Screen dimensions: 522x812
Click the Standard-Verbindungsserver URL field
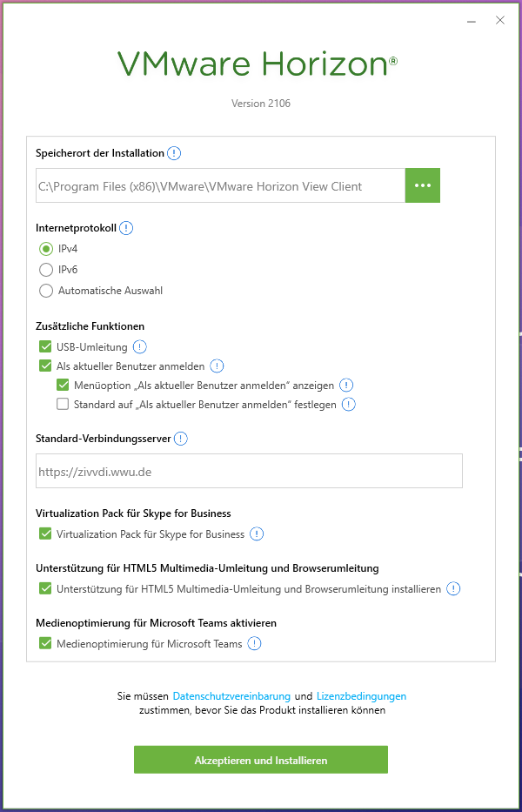[x=249, y=471]
